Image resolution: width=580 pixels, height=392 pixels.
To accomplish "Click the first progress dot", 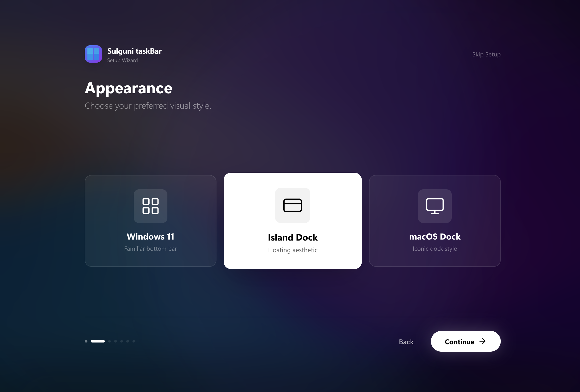I will click(x=86, y=341).
